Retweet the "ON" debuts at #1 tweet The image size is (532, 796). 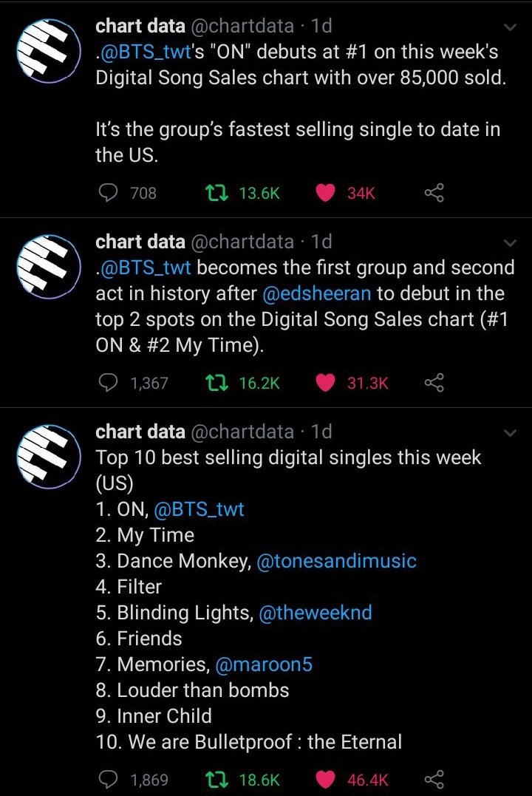click(215, 193)
